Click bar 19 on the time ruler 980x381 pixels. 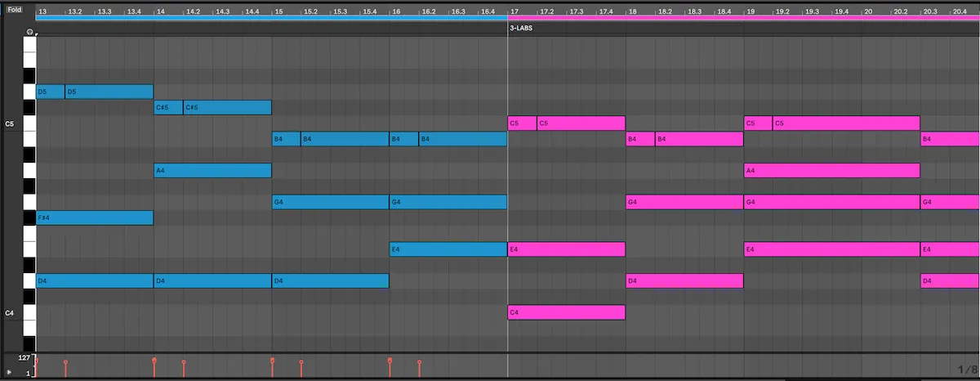click(x=750, y=12)
